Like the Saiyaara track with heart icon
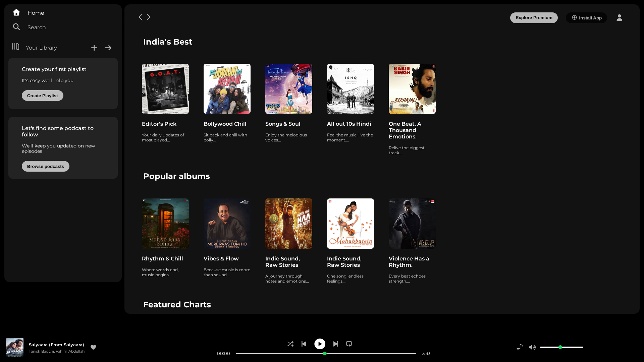Image resolution: width=644 pixels, height=362 pixels. [93, 347]
